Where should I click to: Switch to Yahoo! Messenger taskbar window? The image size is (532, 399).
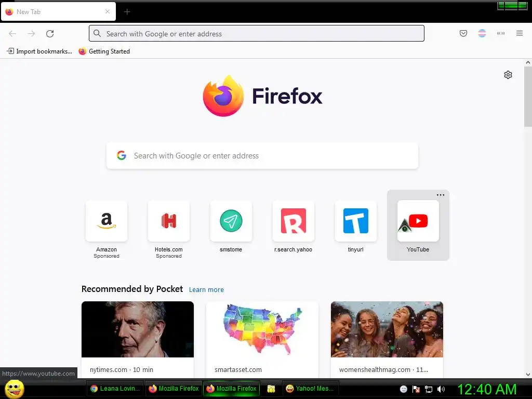[310, 389]
